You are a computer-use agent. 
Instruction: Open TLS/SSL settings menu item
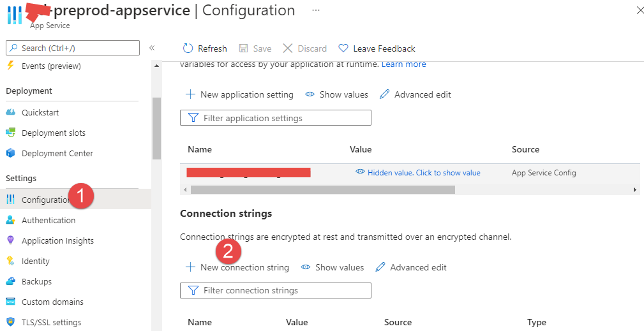click(x=51, y=322)
